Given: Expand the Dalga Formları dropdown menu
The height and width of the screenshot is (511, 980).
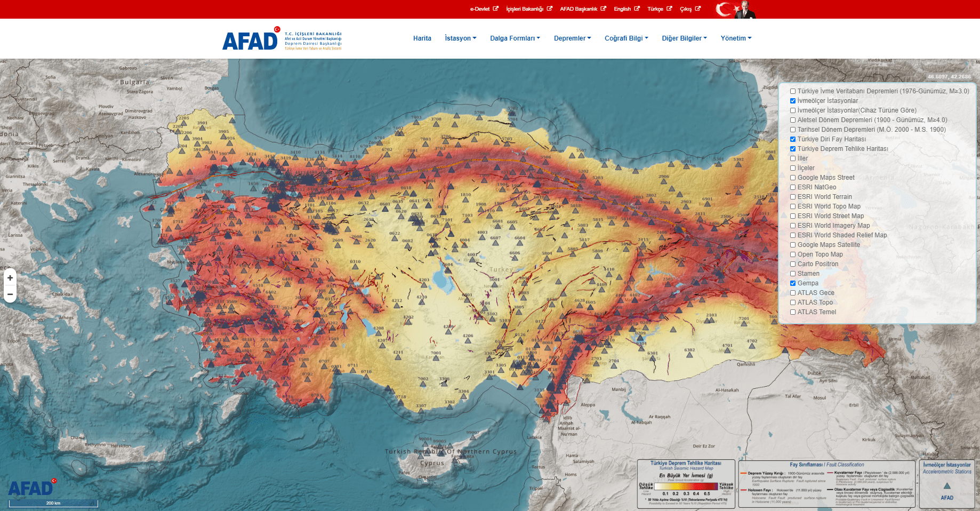Looking at the screenshot, I should 515,38.
